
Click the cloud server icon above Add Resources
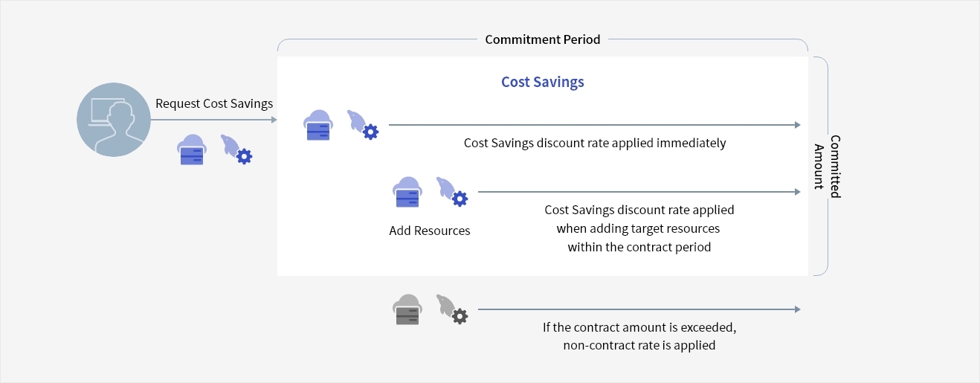tap(407, 193)
